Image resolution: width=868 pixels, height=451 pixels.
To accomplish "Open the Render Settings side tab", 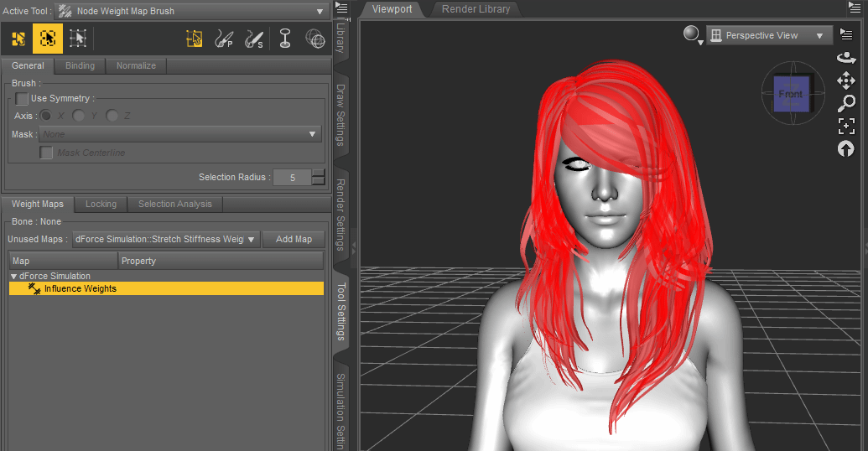I will pyautogui.click(x=341, y=215).
